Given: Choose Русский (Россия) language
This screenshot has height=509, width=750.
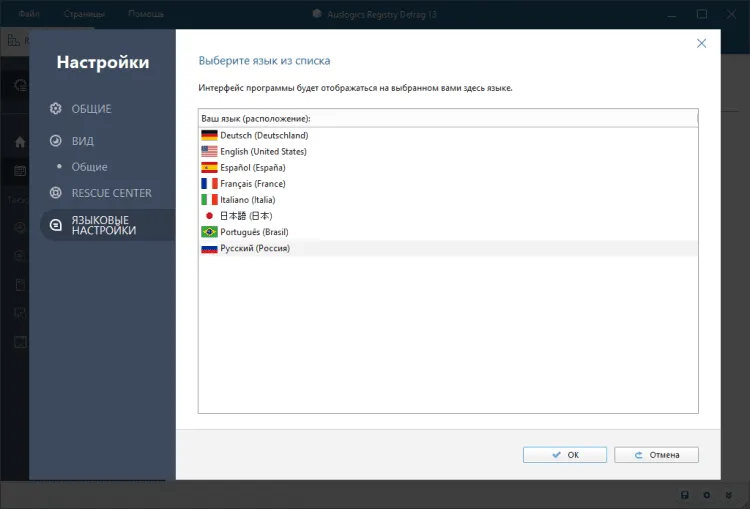Looking at the screenshot, I should 448,248.
